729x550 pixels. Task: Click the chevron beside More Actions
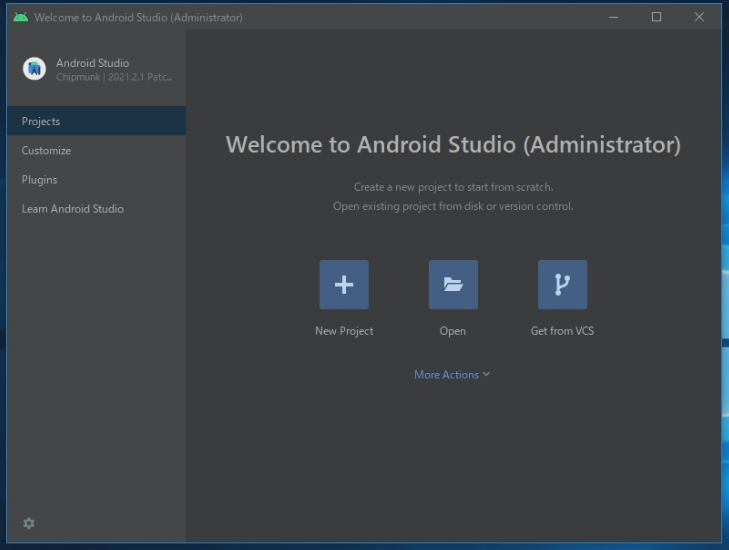coord(486,374)
